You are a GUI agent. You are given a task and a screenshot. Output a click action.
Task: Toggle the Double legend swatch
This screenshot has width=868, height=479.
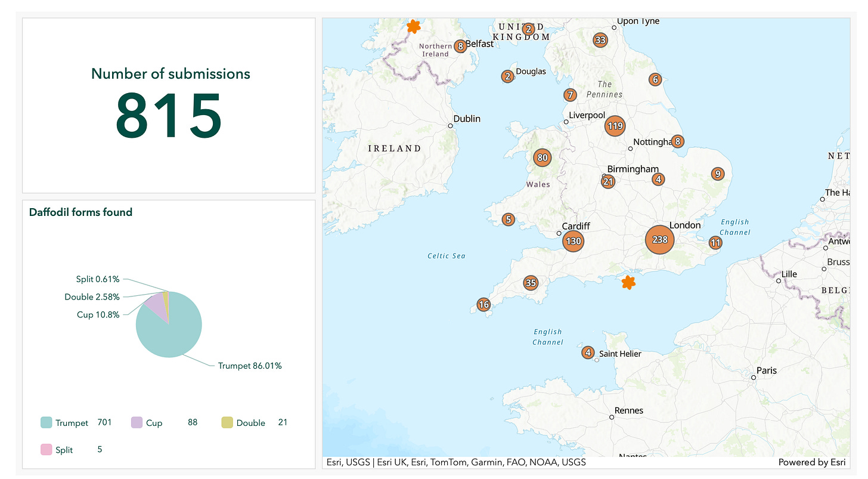[x=227, y=423]
